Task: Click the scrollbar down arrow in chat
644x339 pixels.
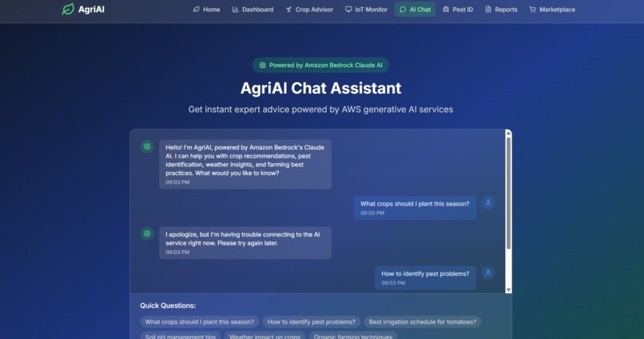Action: point(508,289)
